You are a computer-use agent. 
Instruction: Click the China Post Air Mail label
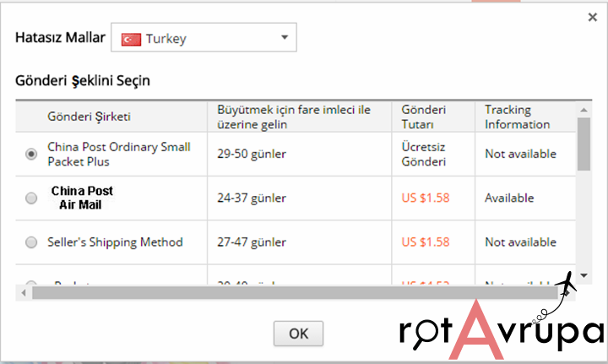point(81,198)
